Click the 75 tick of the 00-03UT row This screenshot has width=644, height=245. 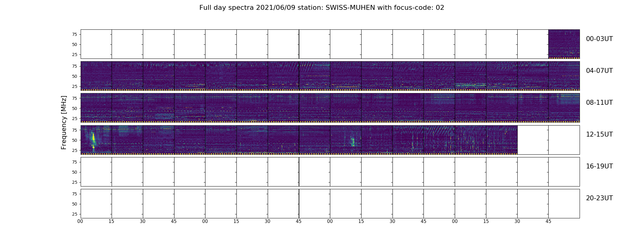[75, 34]
